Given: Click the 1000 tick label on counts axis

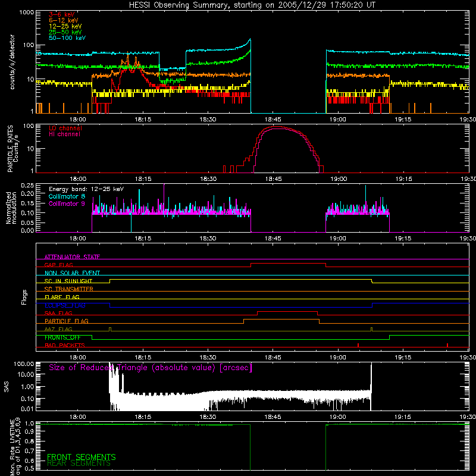Looking at the screenshot, I should click(27, 12).
